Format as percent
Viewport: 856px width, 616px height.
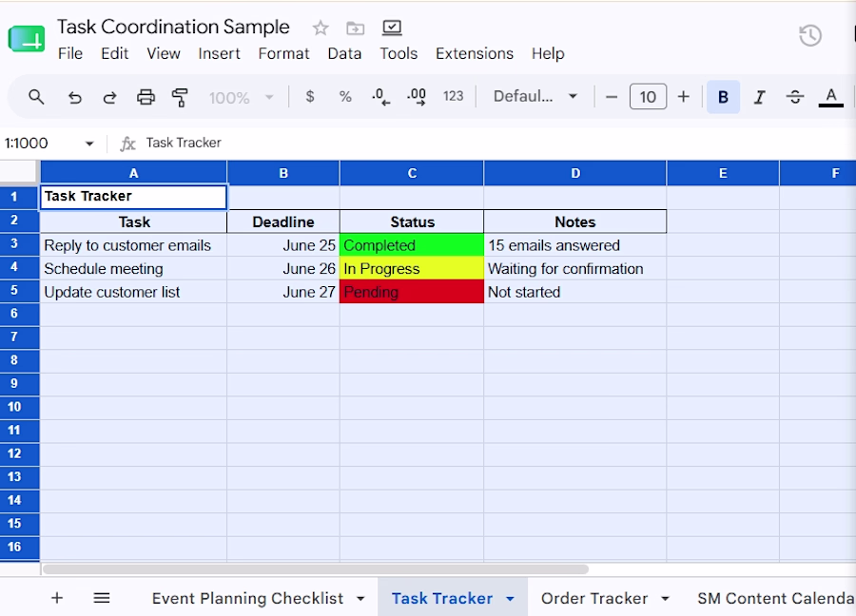345,97
